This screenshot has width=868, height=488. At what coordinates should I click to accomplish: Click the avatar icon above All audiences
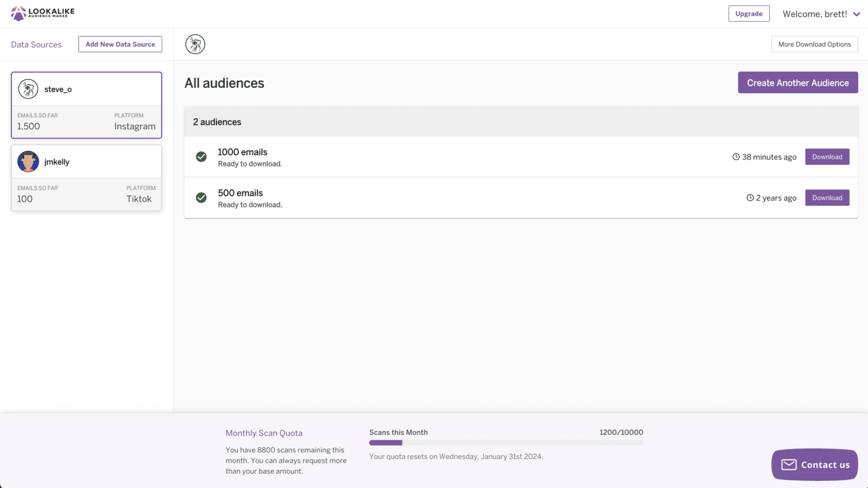(x=195, y=44)
